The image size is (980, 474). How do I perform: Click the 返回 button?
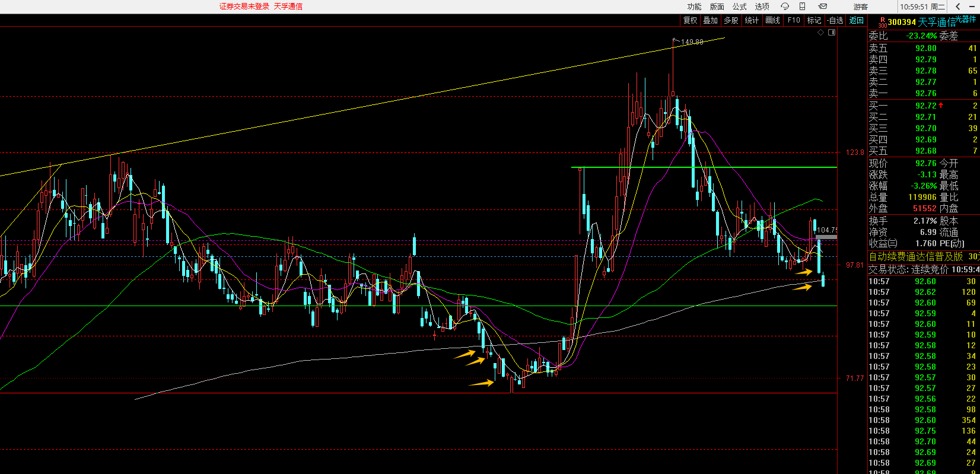(x=857, y=20)
